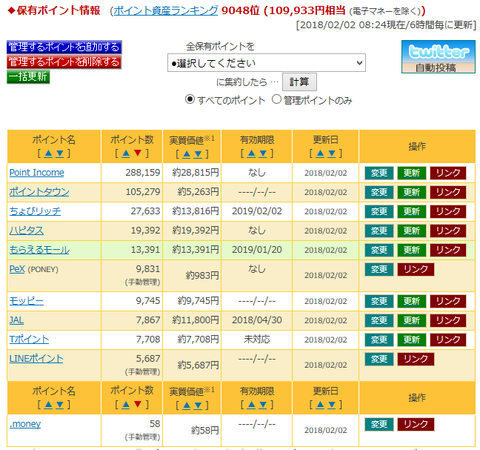The width and height of the screenshot is (480, 450).
Task: Open the ポイント資産ランキング link
Action: point(166,11)
